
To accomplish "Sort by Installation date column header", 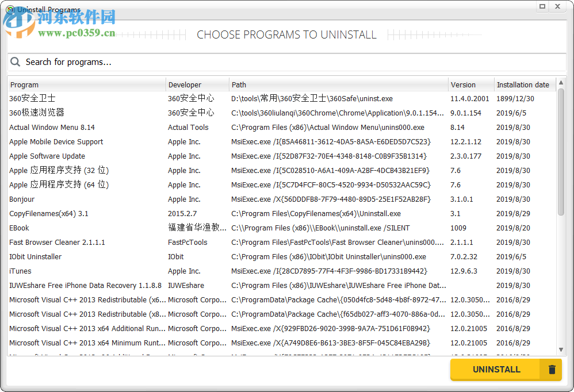I will tap(523, 84).
